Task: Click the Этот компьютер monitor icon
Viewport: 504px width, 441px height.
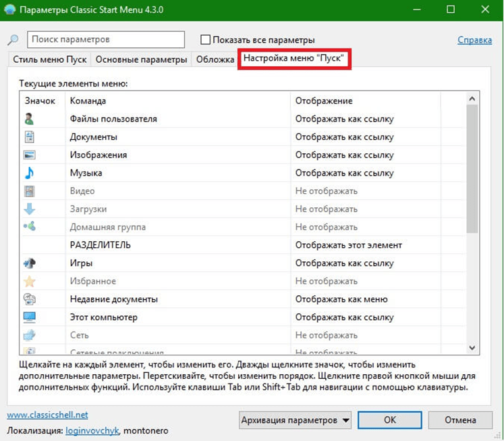Action: pos(30,317)
